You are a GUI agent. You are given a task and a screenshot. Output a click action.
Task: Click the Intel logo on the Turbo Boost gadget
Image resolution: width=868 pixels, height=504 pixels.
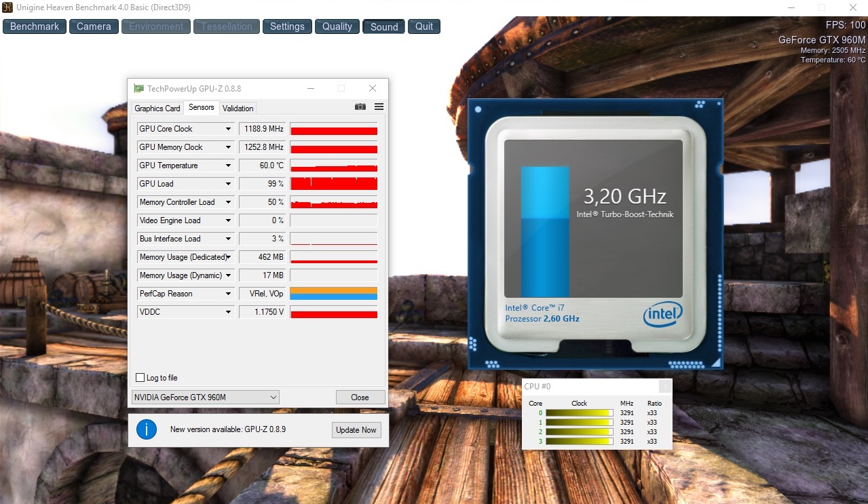(x=662, y=313)
